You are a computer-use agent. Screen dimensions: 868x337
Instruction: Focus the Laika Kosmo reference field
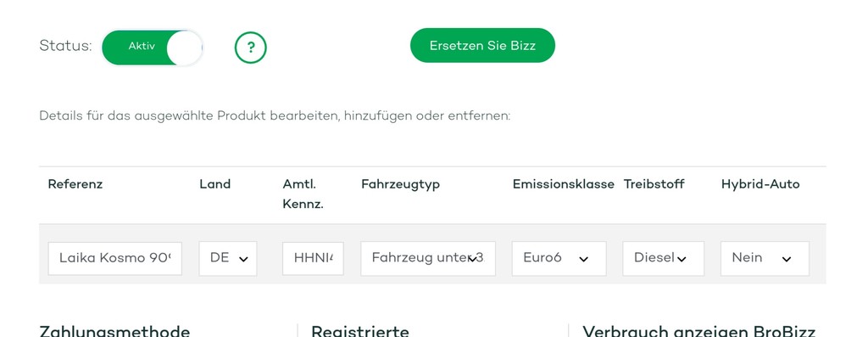click(115, 258)
